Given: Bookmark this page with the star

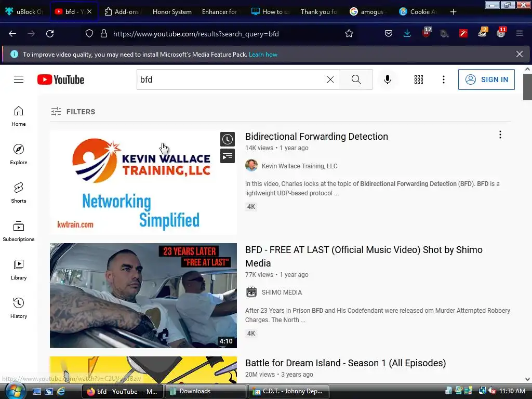Looking at the screenshot, I should click(x=349, y=34).
